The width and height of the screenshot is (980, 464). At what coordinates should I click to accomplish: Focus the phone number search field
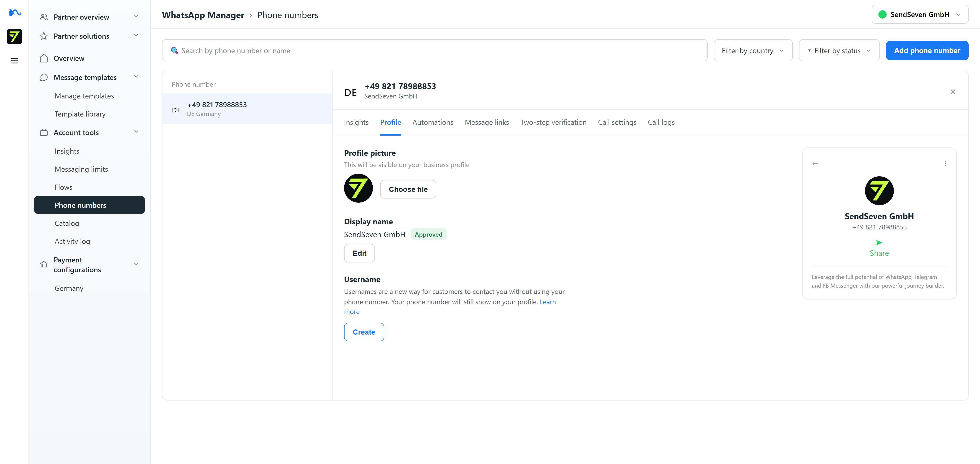pyautogui.click(x=435, y=50)
